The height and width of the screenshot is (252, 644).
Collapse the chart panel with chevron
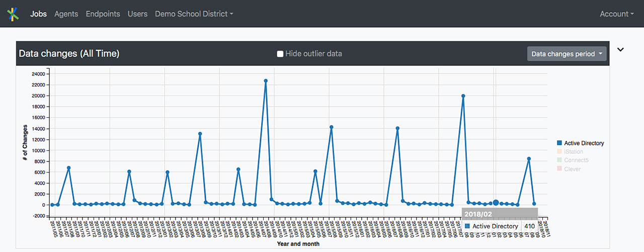coord(620,49)
